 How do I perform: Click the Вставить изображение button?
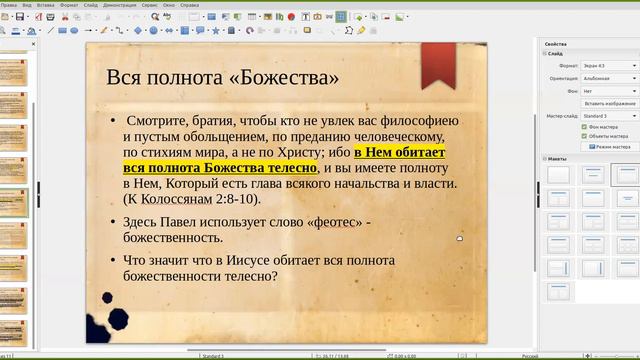pyautogui.click(x=610, y=104)
